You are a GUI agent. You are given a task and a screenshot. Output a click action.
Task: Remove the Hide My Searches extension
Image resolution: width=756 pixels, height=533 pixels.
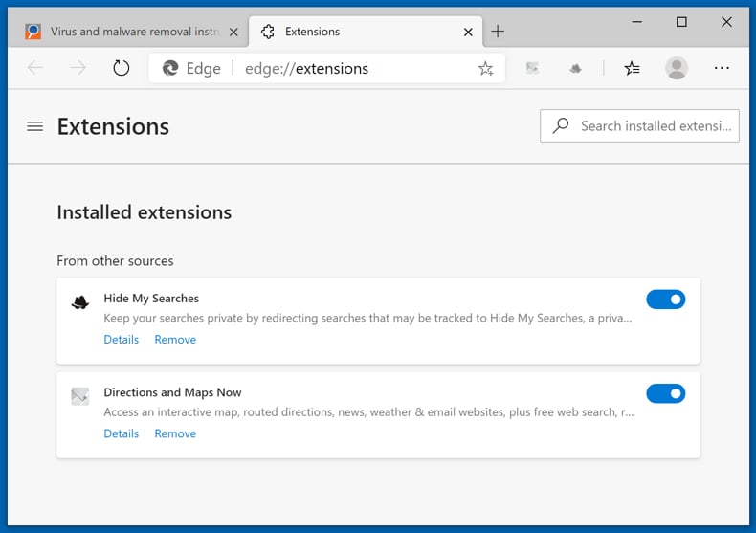(175, 340)
